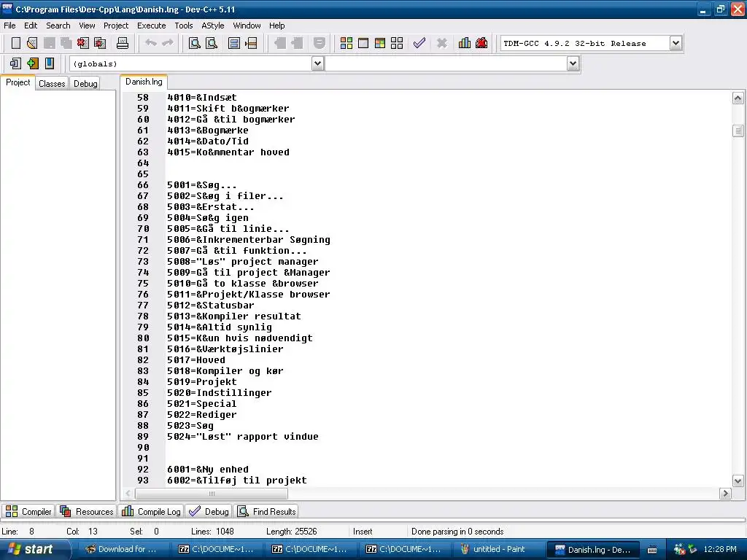Screen dimensions: 747x560
Task: Click the horizontal scrollbar thumb in editor
Action: tap(212, 494)
